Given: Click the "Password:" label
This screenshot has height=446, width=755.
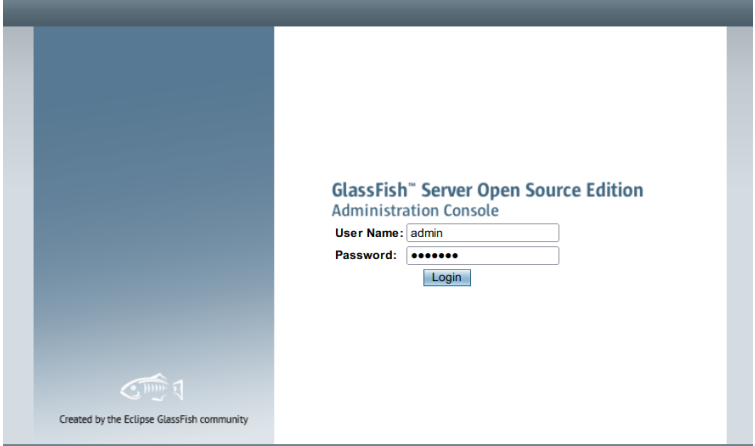Looking at the screenshot, I should pyautogui.click(x=365, y=255).
